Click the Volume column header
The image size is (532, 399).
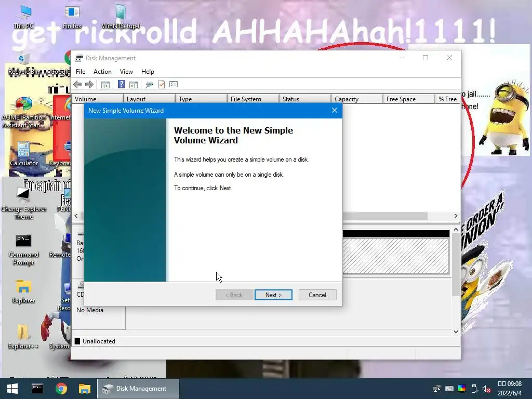tap(97, 99)
